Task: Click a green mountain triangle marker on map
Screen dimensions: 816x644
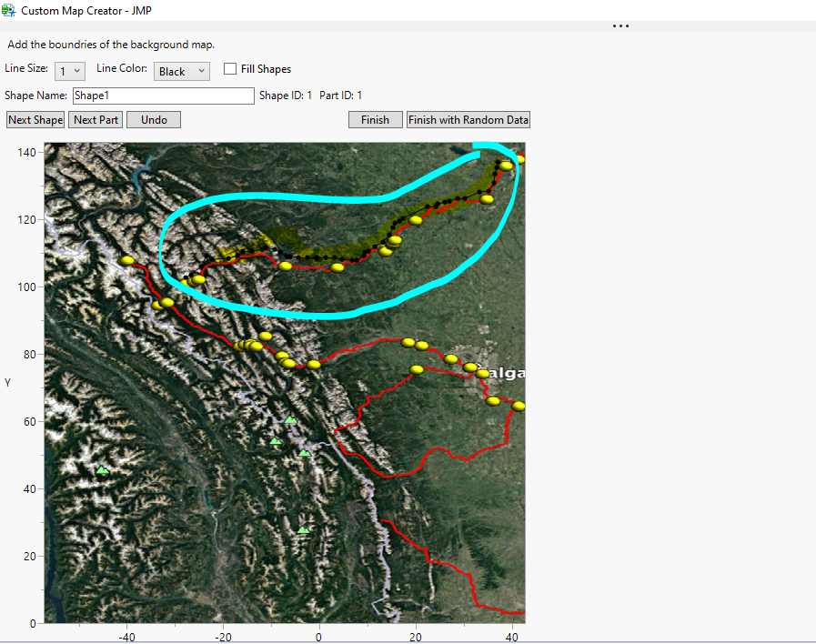Action: point(289,420)
